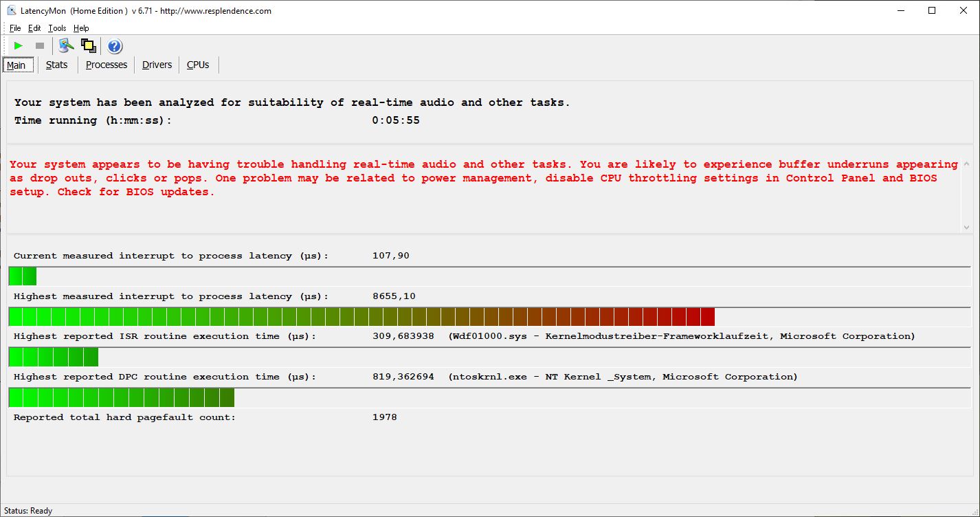This screenshot has height=517, width=980.
Task: Click the ISR value 309,683938
Action: coord(403,336)
